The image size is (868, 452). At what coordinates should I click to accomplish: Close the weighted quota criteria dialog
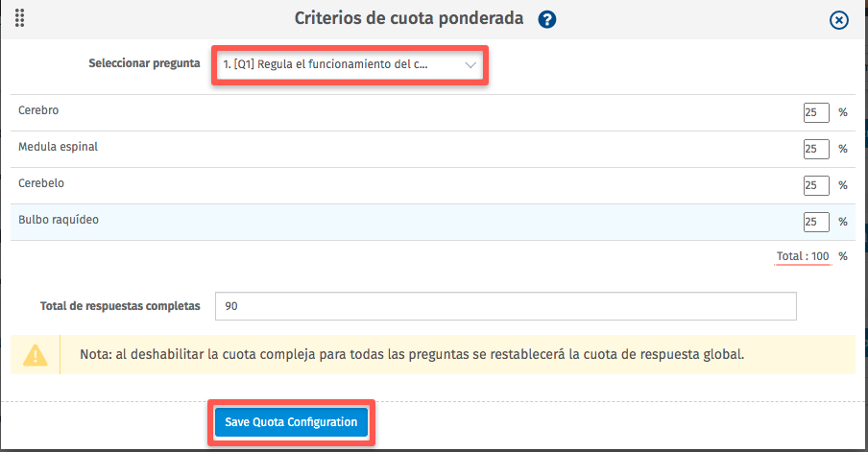[x=838, y=20]
